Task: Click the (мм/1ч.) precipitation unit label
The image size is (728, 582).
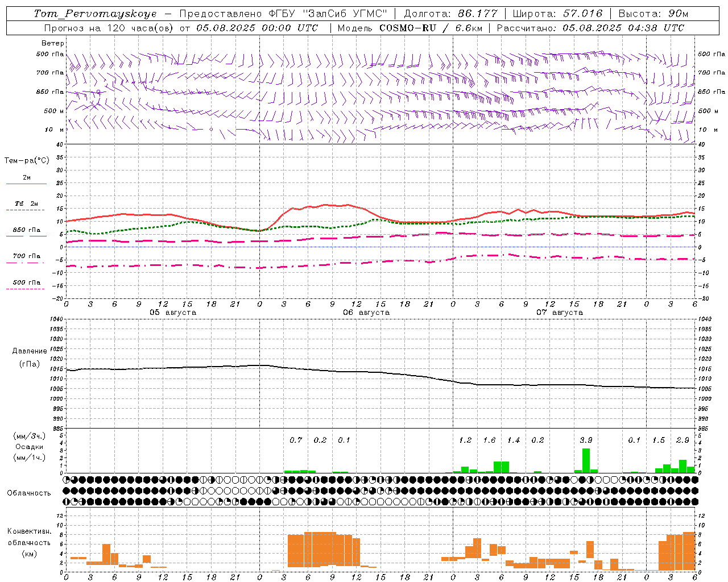Action: click(29, 458)
